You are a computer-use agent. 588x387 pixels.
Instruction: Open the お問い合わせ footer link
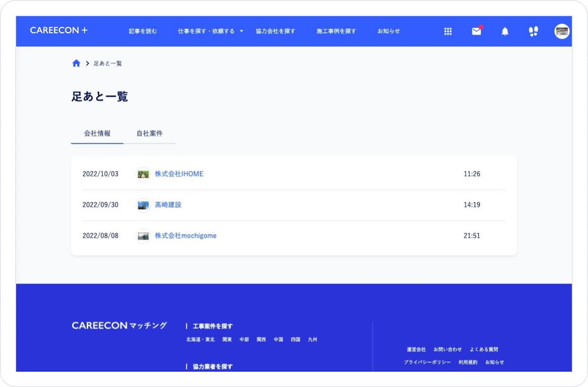click(x=447, y=350)
